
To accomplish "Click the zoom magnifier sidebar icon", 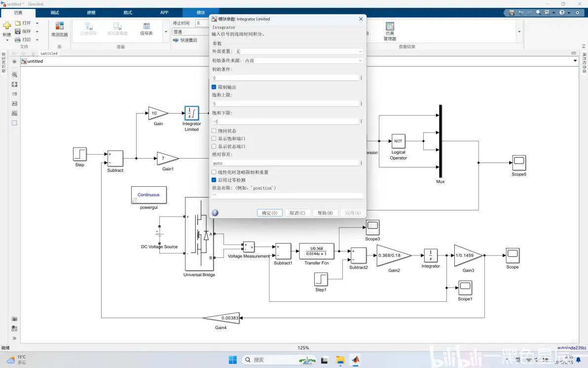I will [15, 75].
